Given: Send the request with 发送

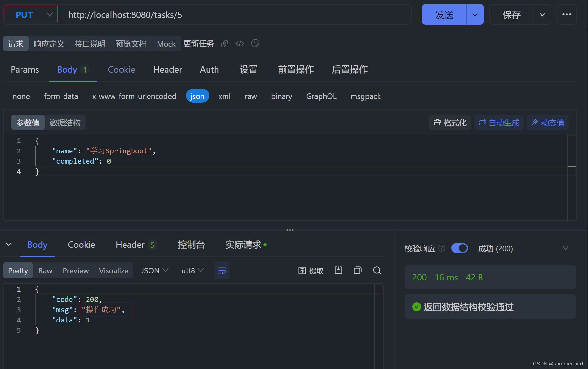Looking at the screenshot, I should (x=444, y=15).
